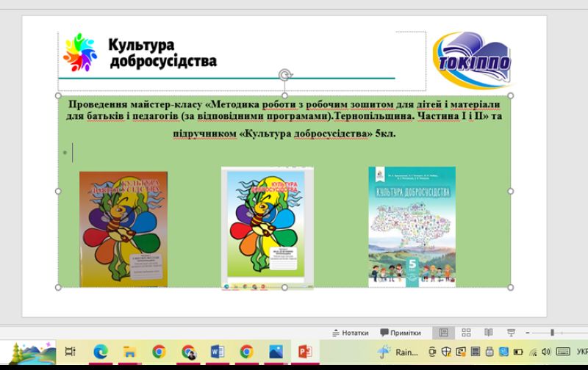
Task: Place cursor on the empty bullet line
Action: 72,153
